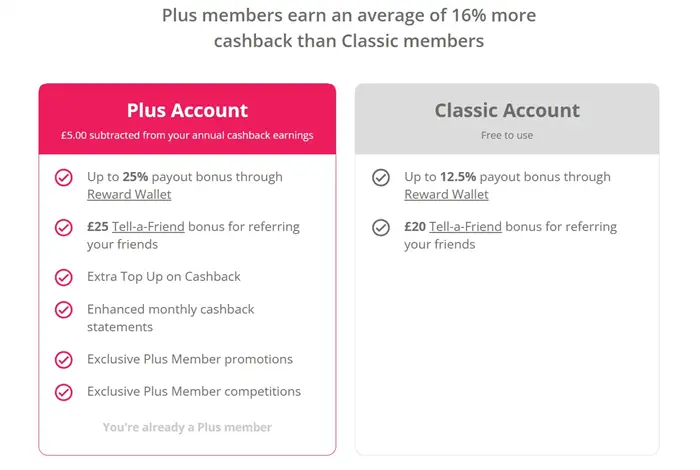Select the Plus Account header

click(x=187, y=110)
